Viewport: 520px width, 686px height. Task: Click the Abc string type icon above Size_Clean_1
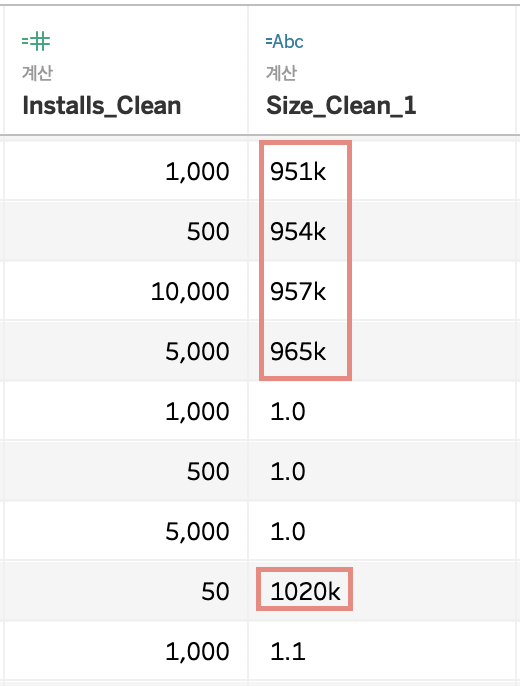(x=284, y=42)
